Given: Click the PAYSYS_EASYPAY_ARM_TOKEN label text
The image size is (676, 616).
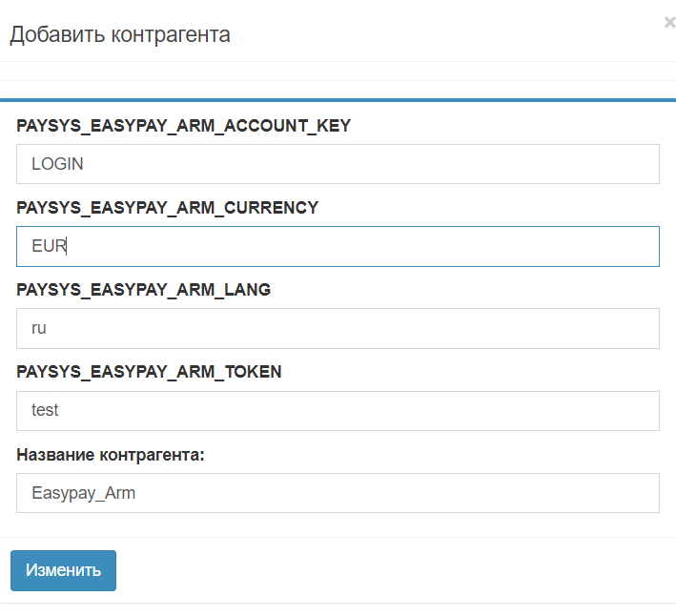Looking at the screenshot, I should tap(149, 372).
